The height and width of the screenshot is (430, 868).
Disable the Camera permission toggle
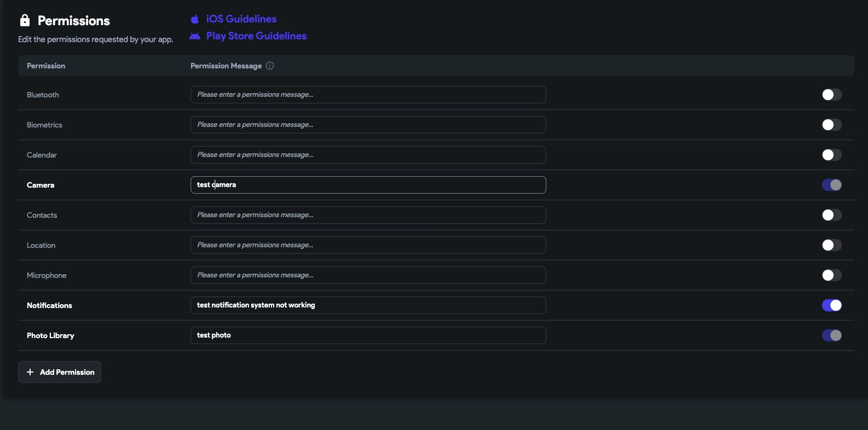pos(831,185)
